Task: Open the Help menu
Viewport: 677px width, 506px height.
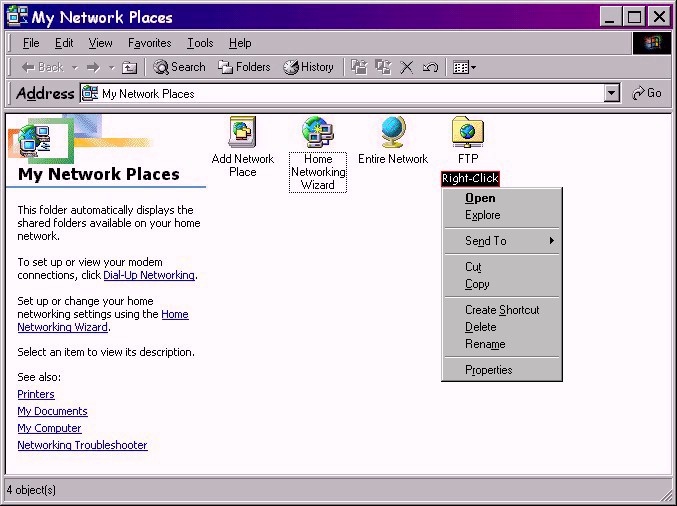Action: click(x=240, y=43)
